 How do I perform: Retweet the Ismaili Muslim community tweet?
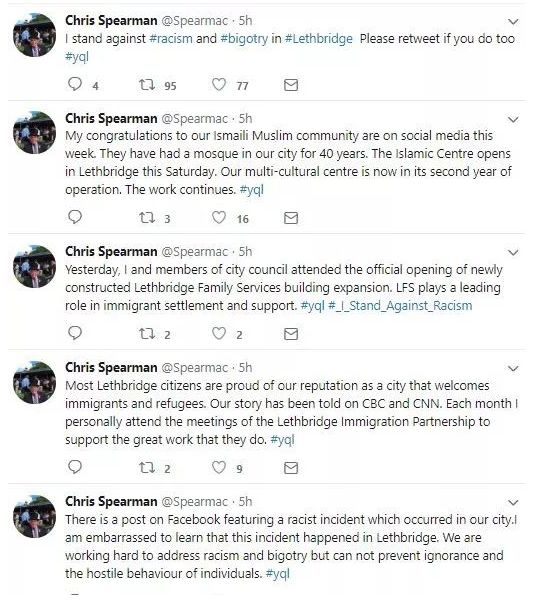[x=147, y=218]
